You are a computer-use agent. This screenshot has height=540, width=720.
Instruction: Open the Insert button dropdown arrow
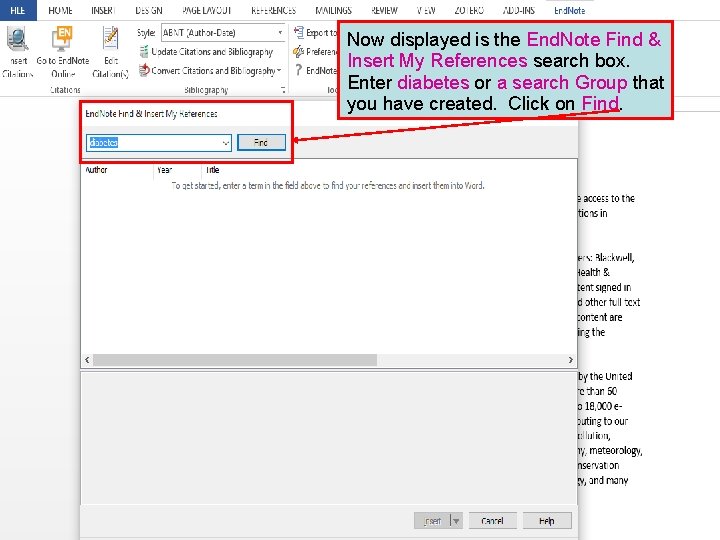[x=456, y=521]
